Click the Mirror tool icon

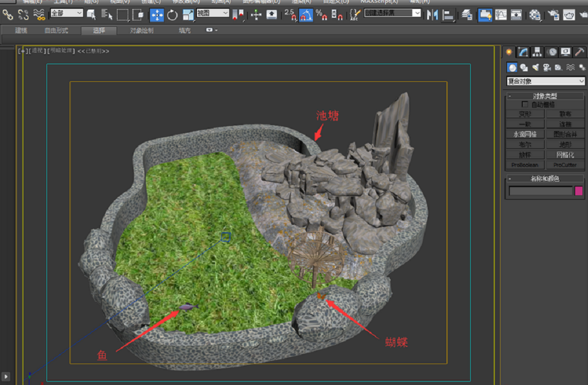click(x=433, y=15)
